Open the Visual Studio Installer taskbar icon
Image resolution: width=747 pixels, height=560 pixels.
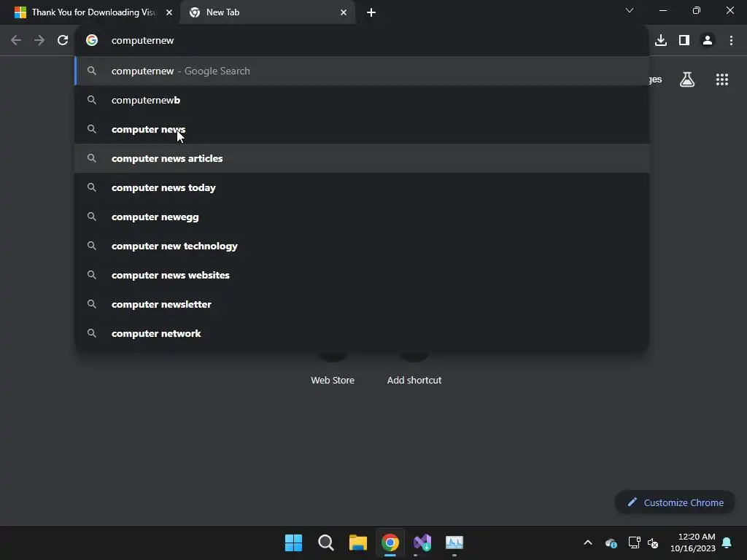click(422, 542)
